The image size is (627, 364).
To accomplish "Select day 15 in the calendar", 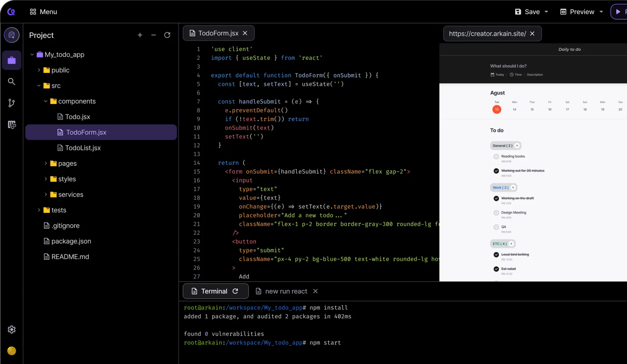I will pyautogui.click(x=532, y=109).
